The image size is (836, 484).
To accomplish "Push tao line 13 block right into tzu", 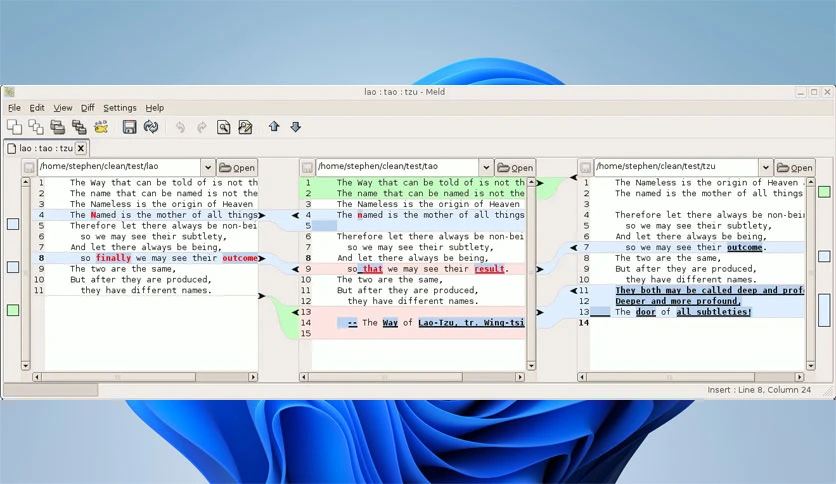I will coord(540,312).
